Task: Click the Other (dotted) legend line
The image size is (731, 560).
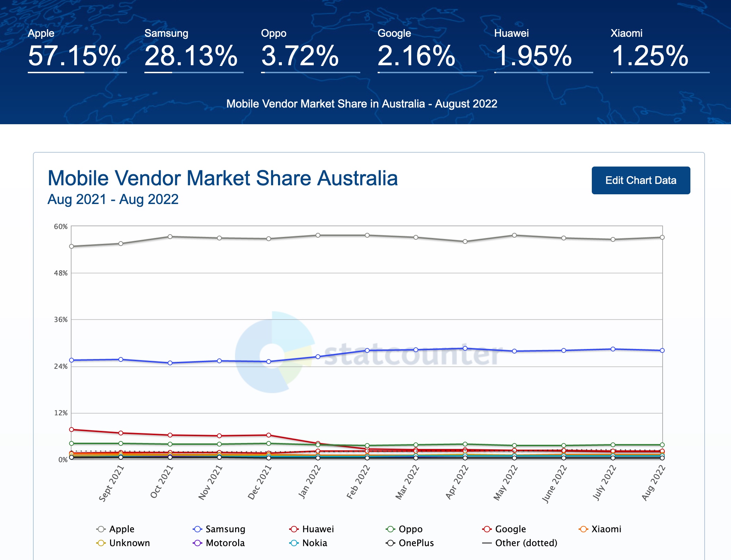Action: (x=487, y=543)
